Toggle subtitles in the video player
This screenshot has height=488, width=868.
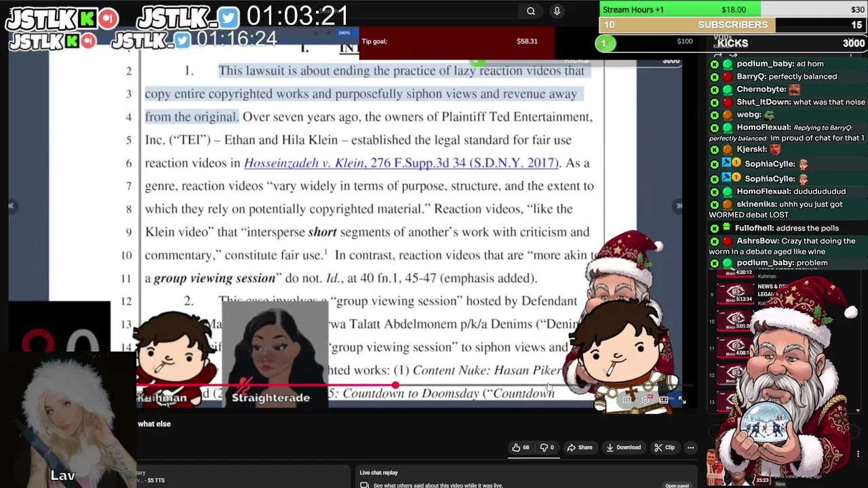[x=627, y=401]
